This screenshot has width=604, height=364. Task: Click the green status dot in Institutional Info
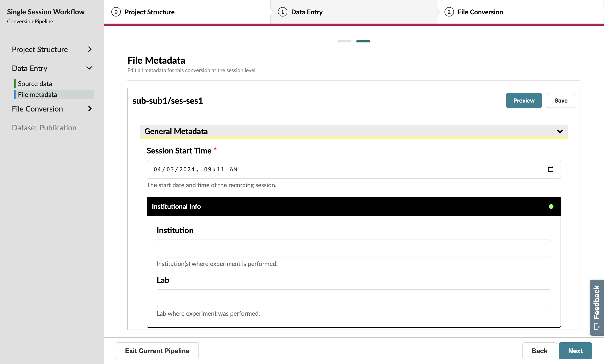(x=551, y=207)
